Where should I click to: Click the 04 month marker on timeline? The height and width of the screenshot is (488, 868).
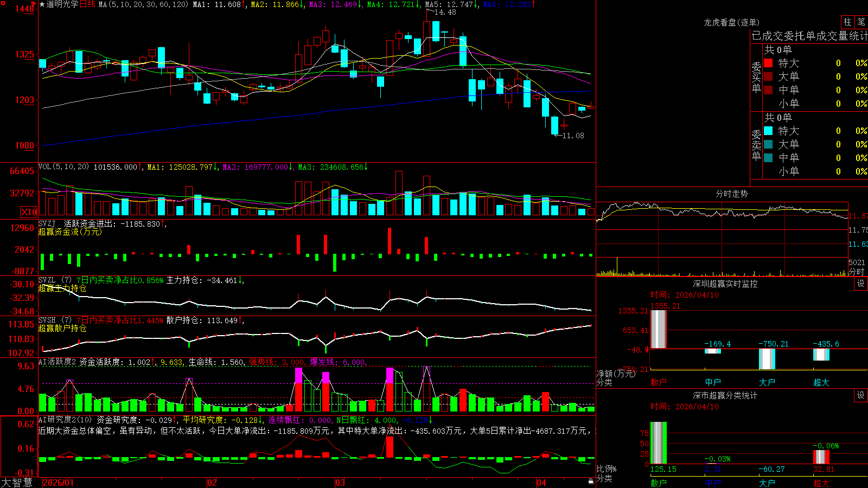coord(541,483)
